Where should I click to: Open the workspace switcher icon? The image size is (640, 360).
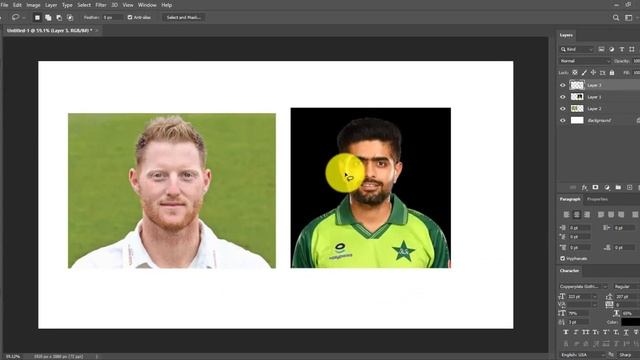pos(629,18)
